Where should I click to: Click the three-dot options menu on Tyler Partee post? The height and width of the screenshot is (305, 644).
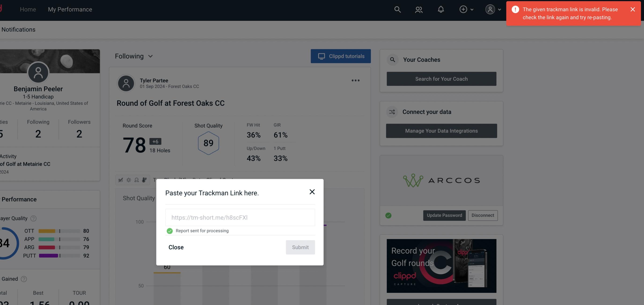point(356,81)
